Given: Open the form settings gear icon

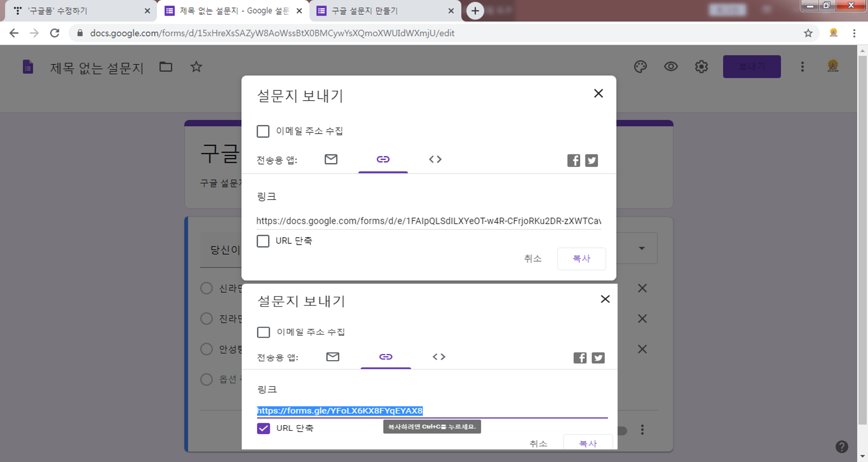Looking at the screenshot, I should coord(701,67).
